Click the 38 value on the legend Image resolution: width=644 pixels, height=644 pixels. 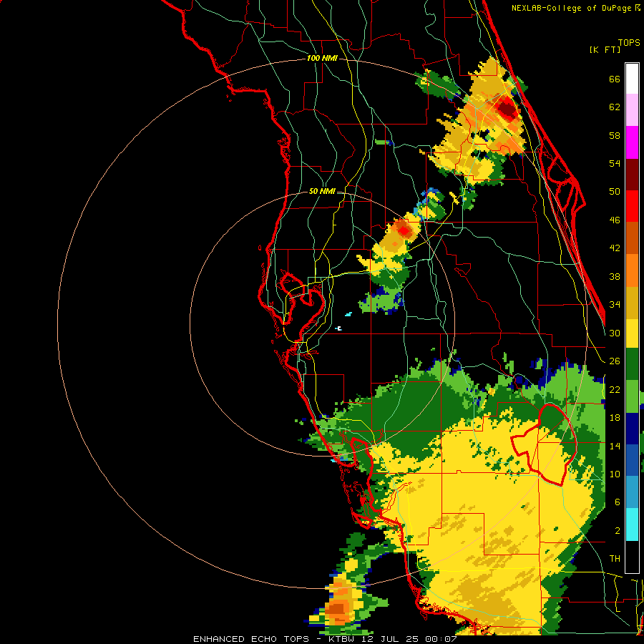pos(615,276)
